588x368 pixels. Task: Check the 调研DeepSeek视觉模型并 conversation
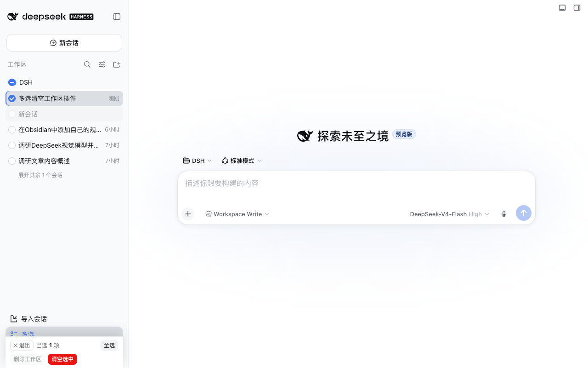tap(12, 145)
